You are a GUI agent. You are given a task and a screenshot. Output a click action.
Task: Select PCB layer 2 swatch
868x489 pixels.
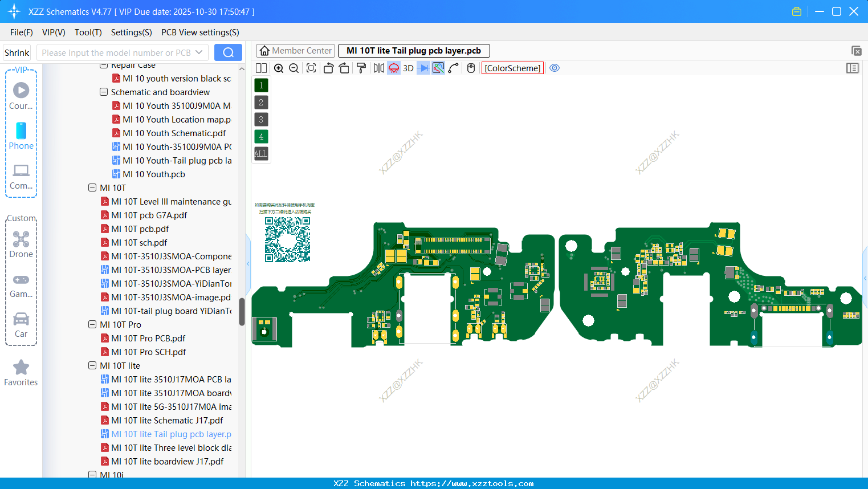click(260, 102)
